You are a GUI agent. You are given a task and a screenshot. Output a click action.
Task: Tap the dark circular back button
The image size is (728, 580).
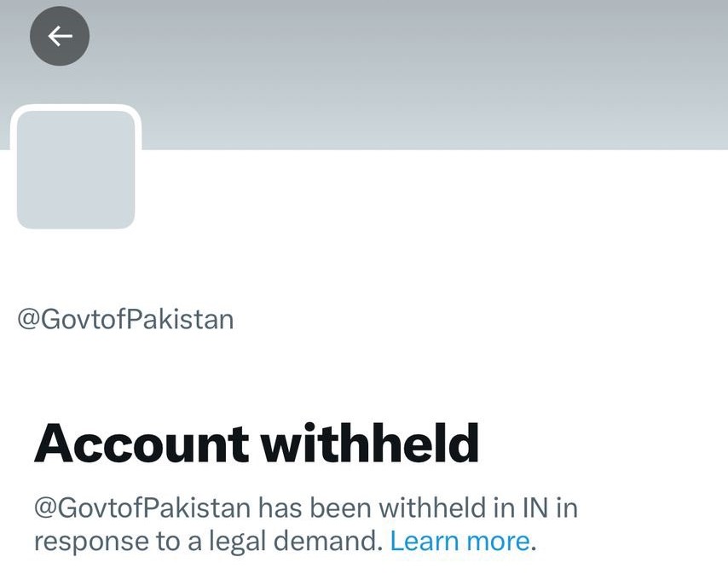[x=60, y=36]
